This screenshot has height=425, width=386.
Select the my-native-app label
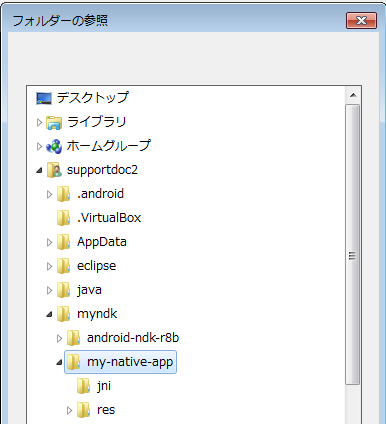pos(130,362)
